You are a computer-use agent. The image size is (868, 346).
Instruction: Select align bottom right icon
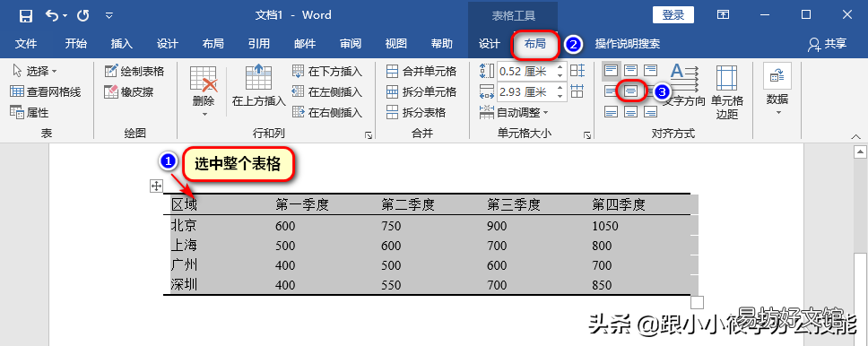tap(650, 112)
